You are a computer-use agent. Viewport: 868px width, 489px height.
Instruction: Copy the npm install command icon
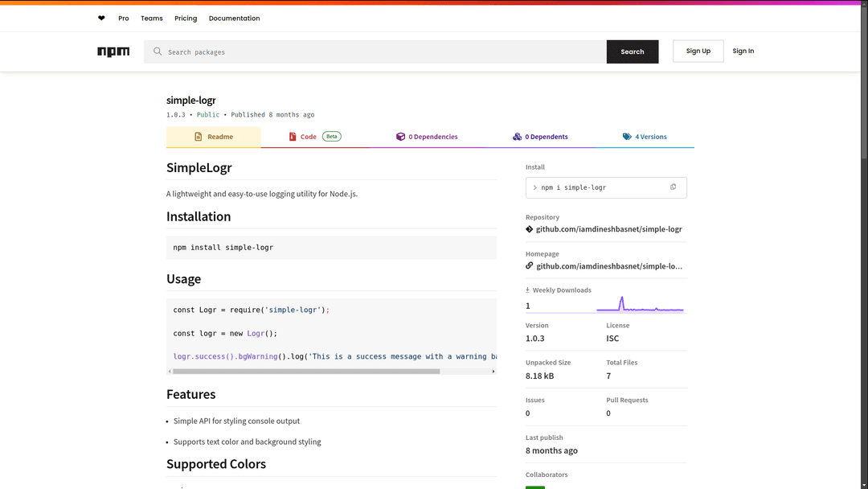(x=673, y=187)
